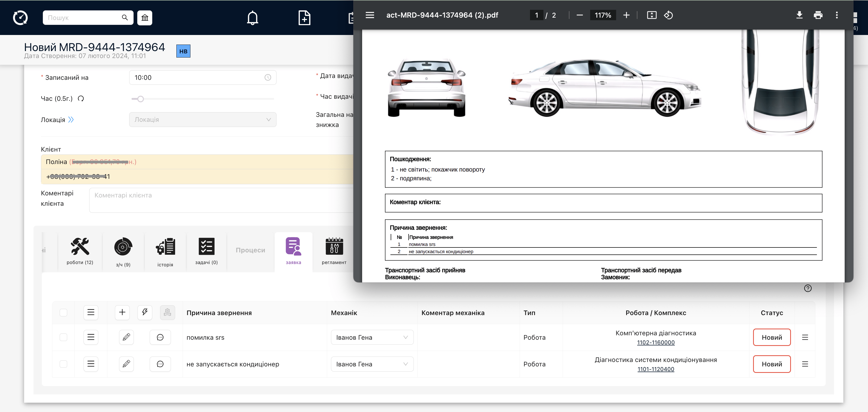Adjust the Час duration slider handle

pos(141,99)
